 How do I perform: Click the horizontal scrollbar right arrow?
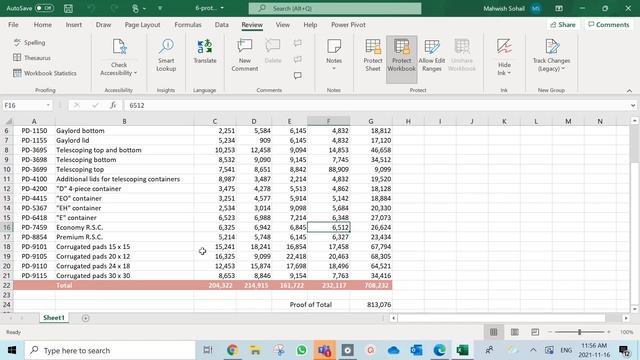coord(626,318)
